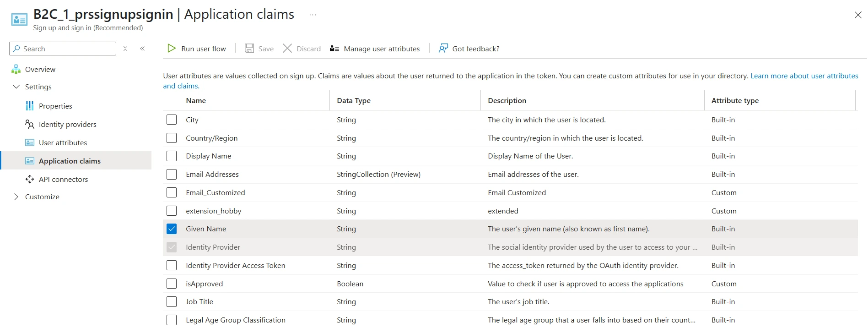The width and height of the screenshot is (868, 328).
Task: Click the Discard X icon
Action: (x=287, y=49)
